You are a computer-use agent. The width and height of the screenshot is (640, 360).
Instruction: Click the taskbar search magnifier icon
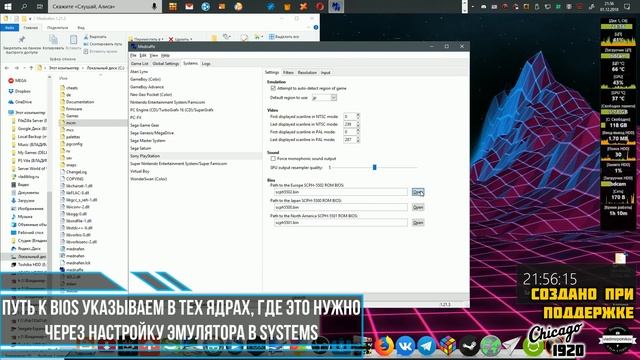point(24,6)
